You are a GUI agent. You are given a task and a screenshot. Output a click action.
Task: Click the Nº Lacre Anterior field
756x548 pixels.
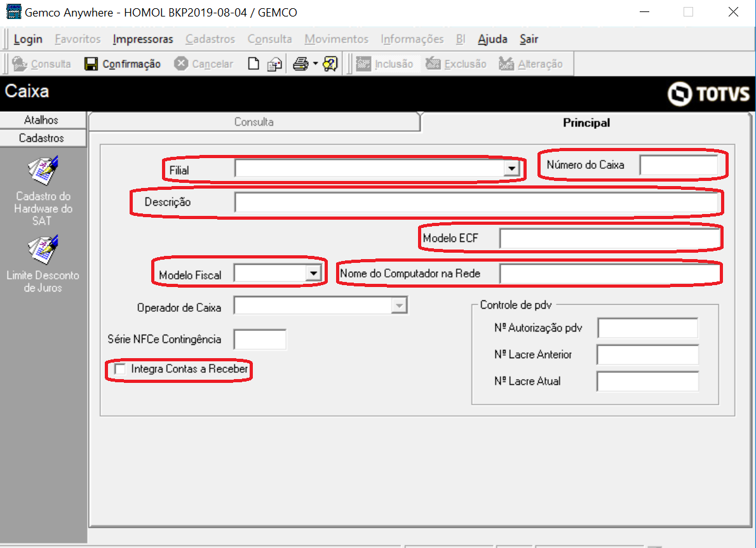(647, 355)
